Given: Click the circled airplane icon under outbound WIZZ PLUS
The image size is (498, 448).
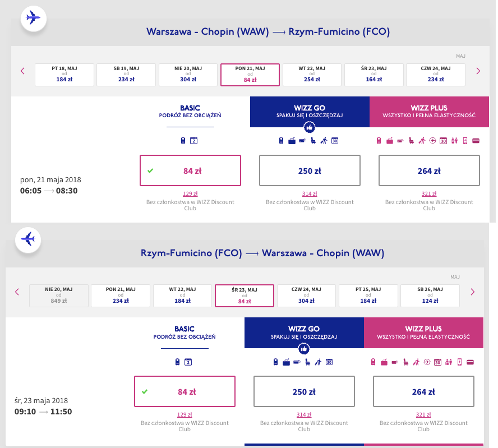Looking at the screenshot, I should (432, 140).
